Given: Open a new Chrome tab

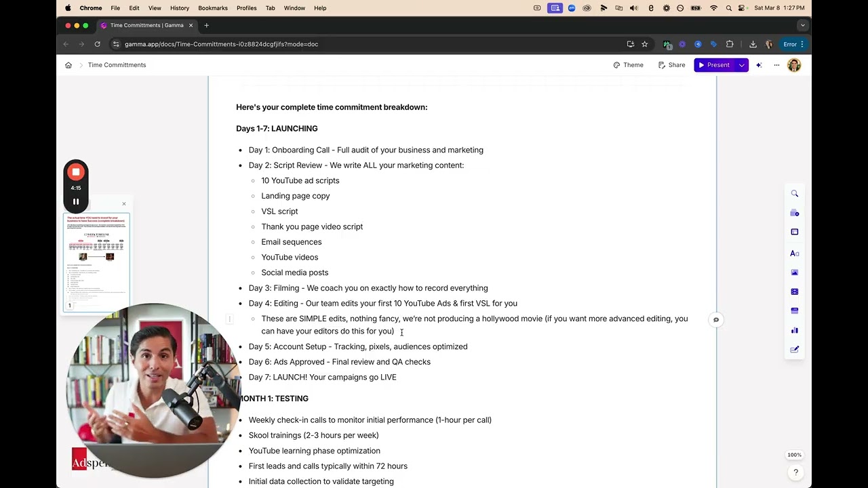Looking at the screenshot, I should point(206,26).
